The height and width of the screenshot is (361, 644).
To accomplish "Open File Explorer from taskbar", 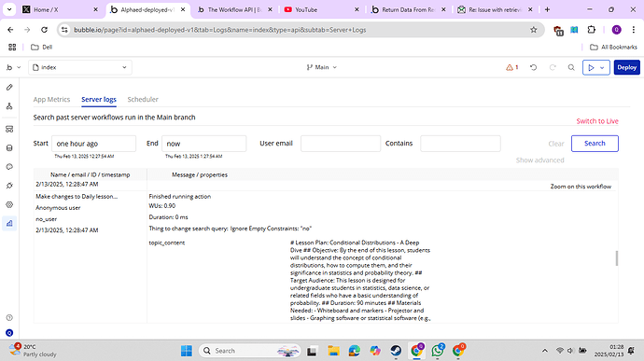I will click(333, 351).
